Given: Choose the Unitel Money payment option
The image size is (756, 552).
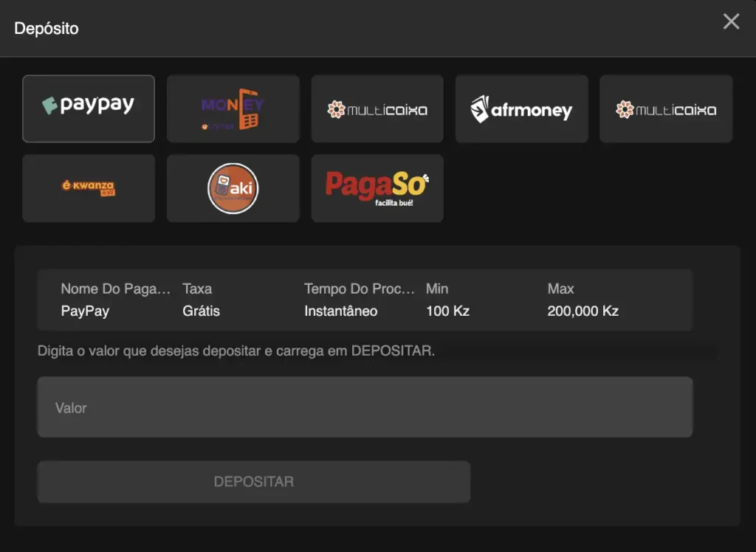Looking at the screenshot, I should click(233, 108).
